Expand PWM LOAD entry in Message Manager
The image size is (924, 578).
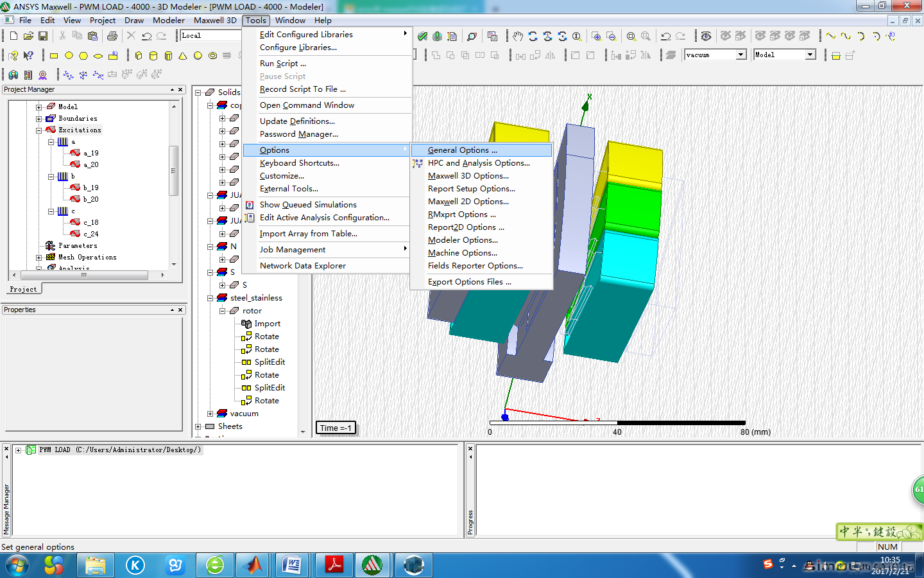click(x=18, y=450)
